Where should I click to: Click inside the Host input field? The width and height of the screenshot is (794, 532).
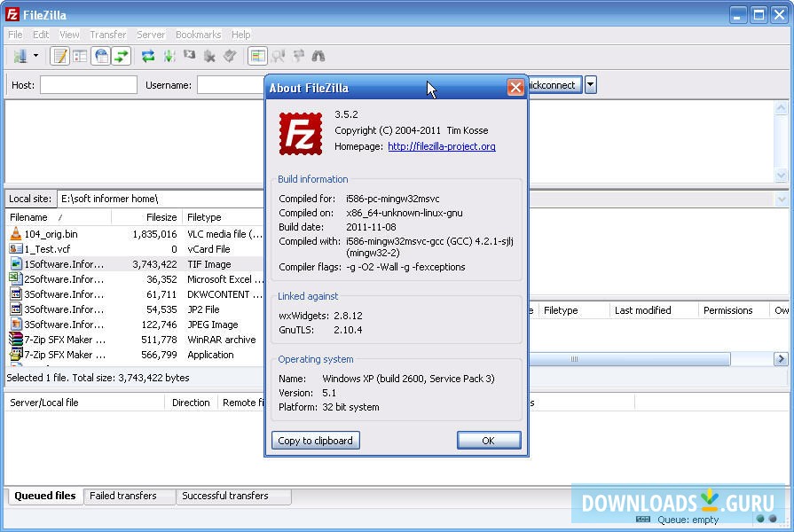(89, 84)
